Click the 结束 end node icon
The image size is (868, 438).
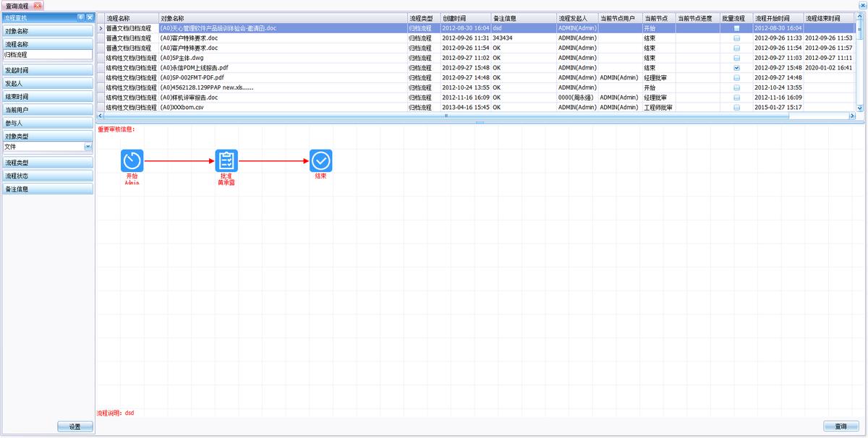tap(321, 160)
